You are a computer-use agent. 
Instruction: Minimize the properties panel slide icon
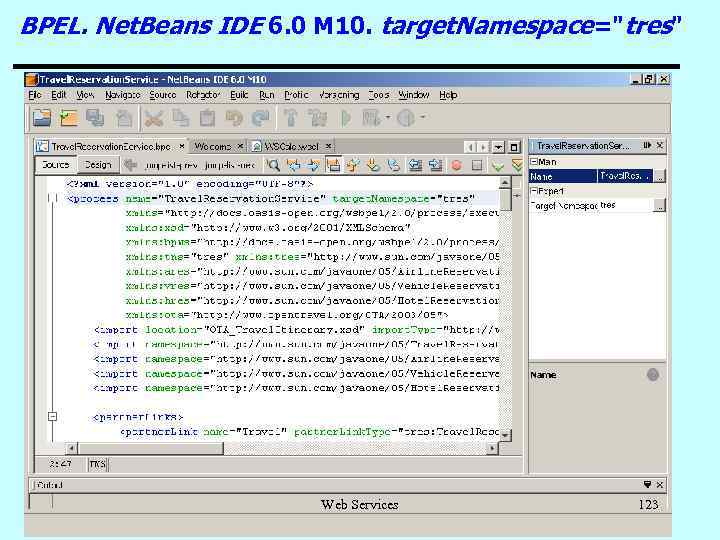pos(647,145)
